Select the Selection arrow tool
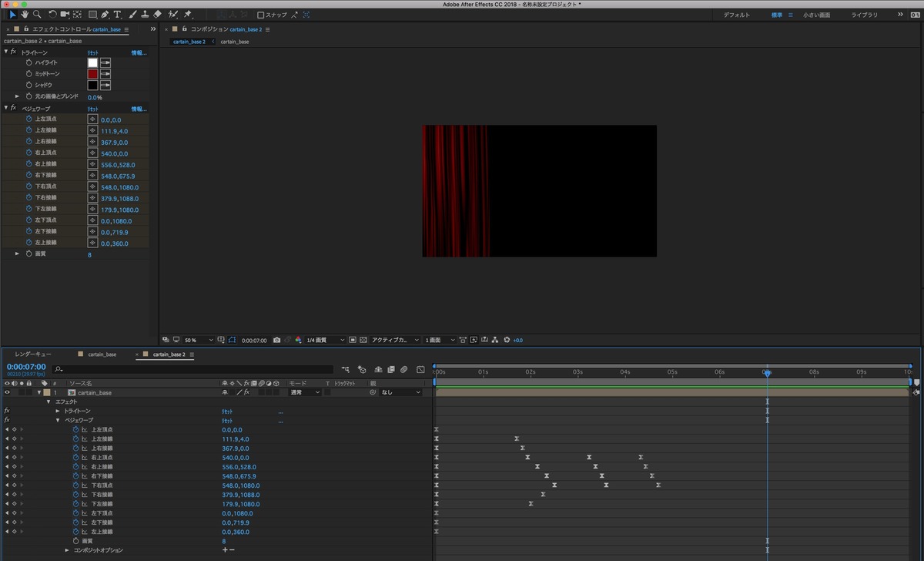The width and height of the screenshot is (924, 561). [12, 15]
